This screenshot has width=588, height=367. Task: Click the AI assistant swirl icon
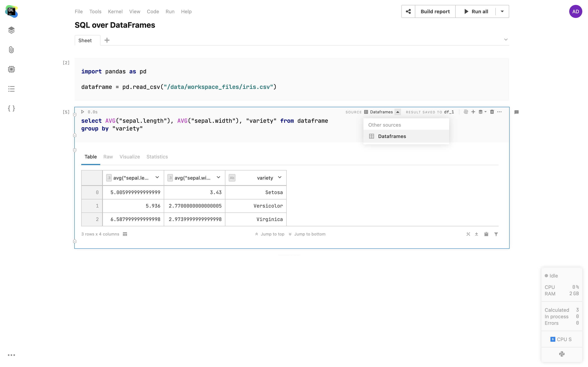[465, 112]
